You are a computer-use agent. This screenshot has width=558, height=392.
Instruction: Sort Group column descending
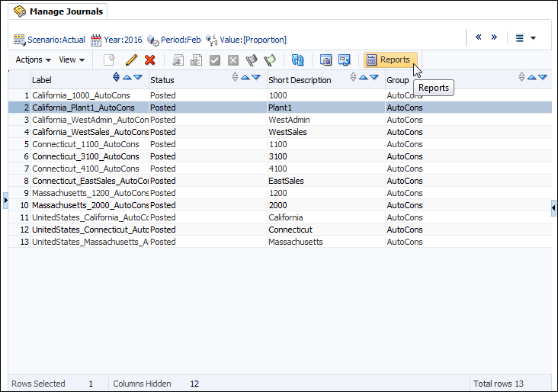point(542,77)
